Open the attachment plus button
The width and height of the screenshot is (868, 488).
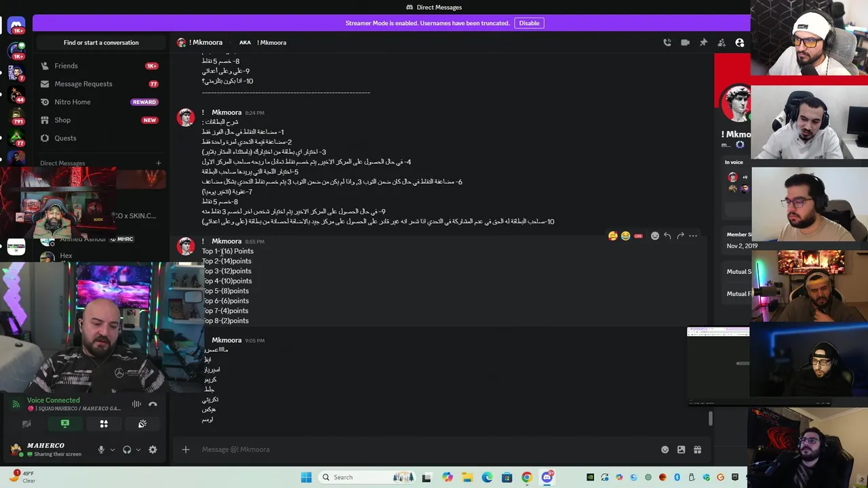pos(185,449)
